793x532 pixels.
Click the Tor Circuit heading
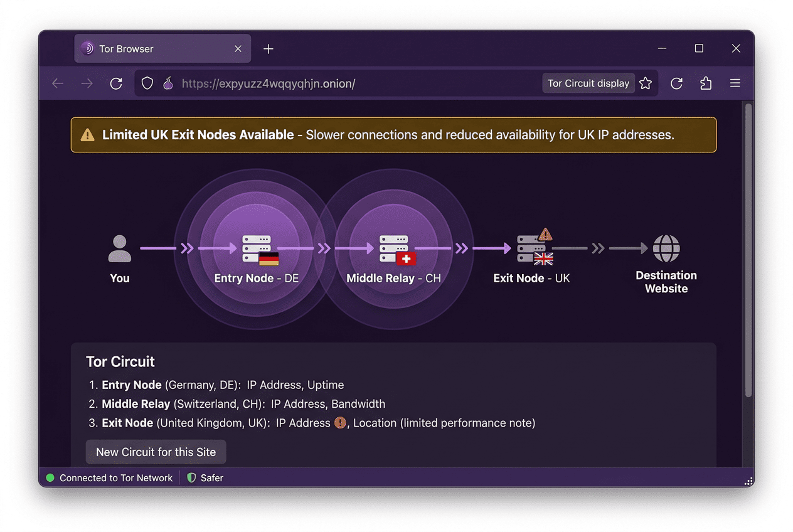120,362
